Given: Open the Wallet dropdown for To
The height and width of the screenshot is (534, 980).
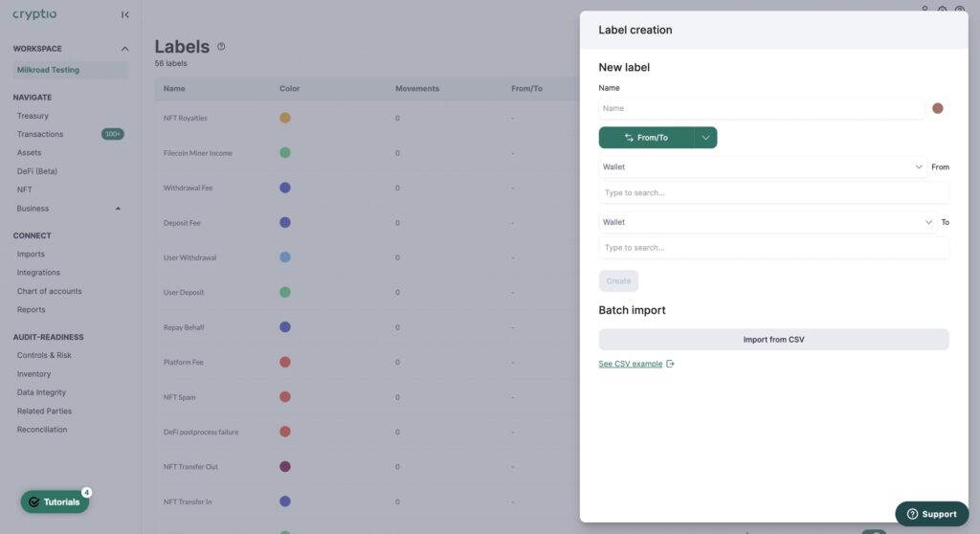Looking at the screenshot, I should [767, 222].
